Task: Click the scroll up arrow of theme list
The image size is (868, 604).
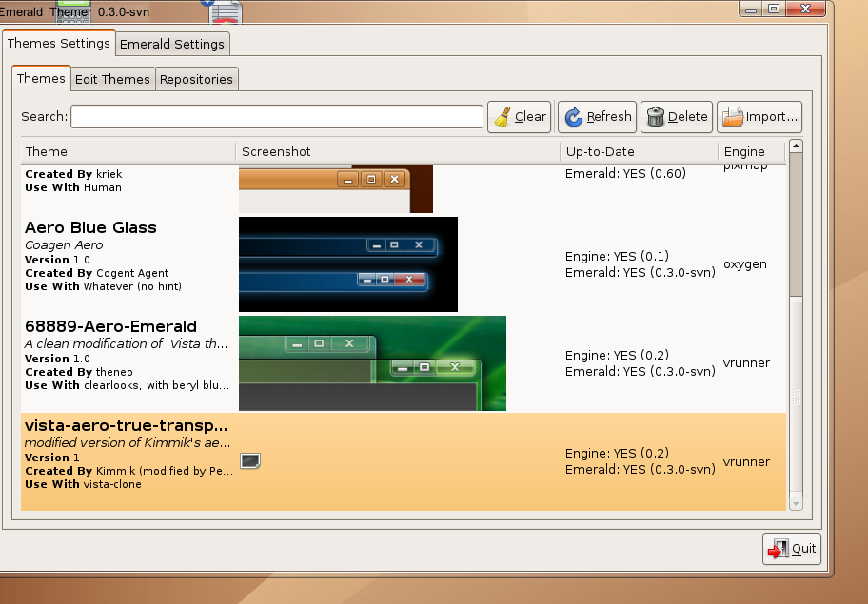Action: [796, 146]
